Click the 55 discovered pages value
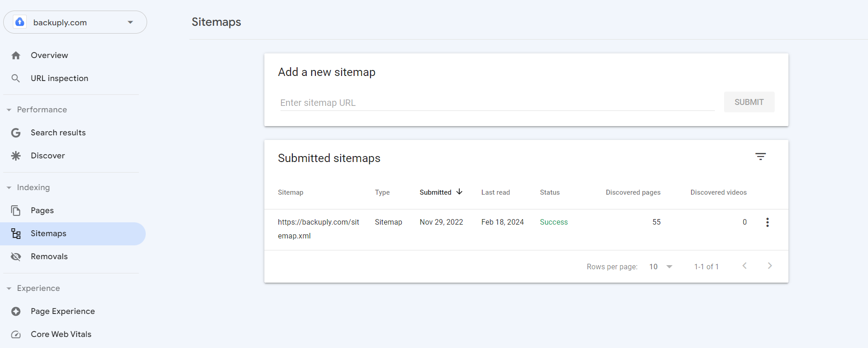Image resolution: width=868 pixels, height=348 pixels. point(657,222)
